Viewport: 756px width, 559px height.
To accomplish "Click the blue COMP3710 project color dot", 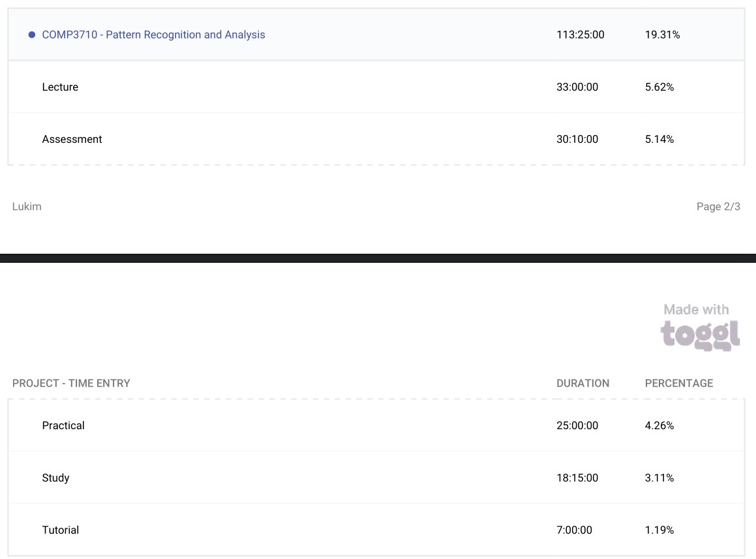I will 31,35.
